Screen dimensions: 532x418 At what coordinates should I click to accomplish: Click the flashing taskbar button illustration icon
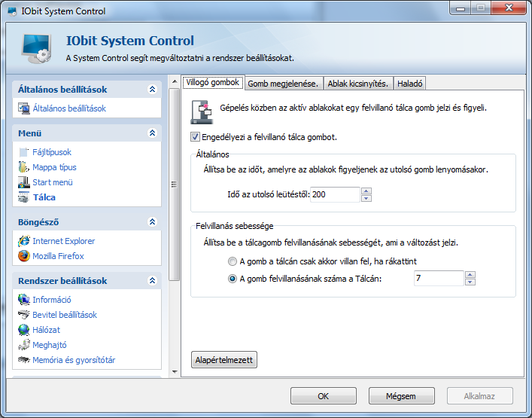[202, 112]
